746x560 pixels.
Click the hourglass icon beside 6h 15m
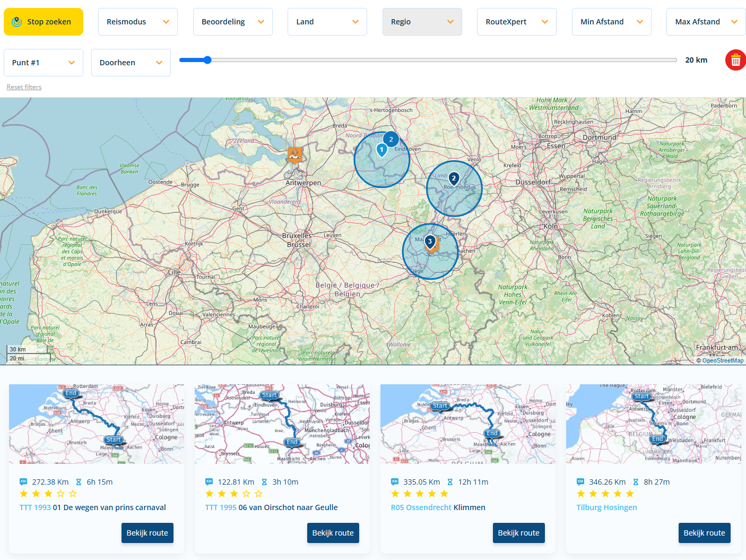[79, 482]
